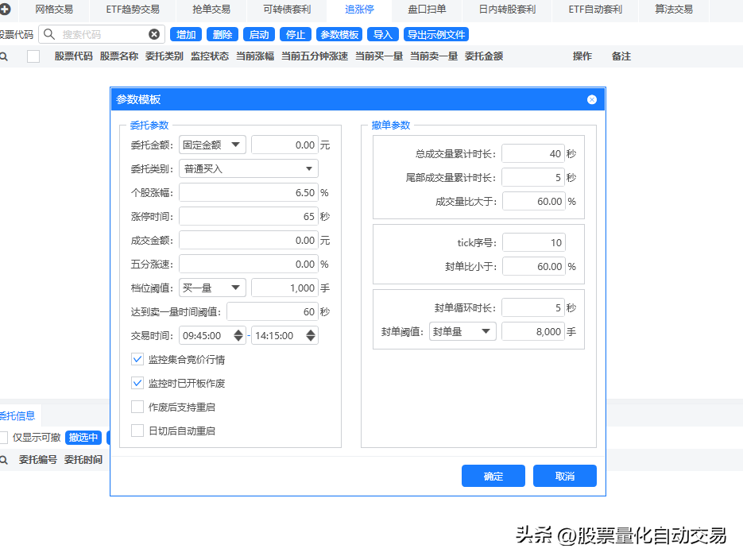
Task: Click the 成交金额 input field
Action: click(x=248, y=240)
